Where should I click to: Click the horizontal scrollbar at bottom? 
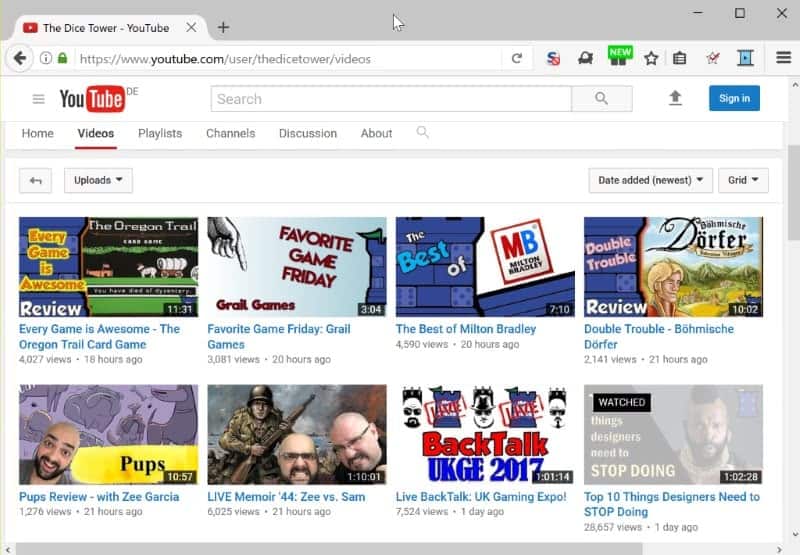click(329, 549)
